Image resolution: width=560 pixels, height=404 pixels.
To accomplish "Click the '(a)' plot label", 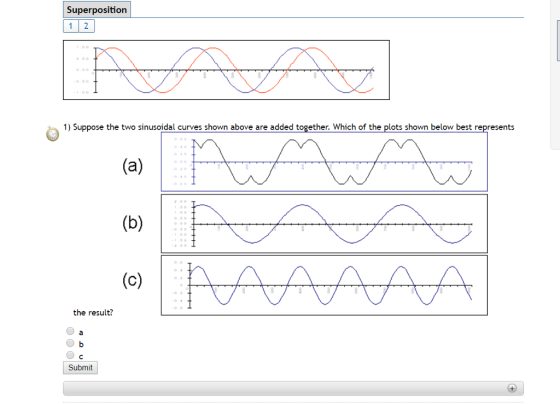I will point(132,166).
